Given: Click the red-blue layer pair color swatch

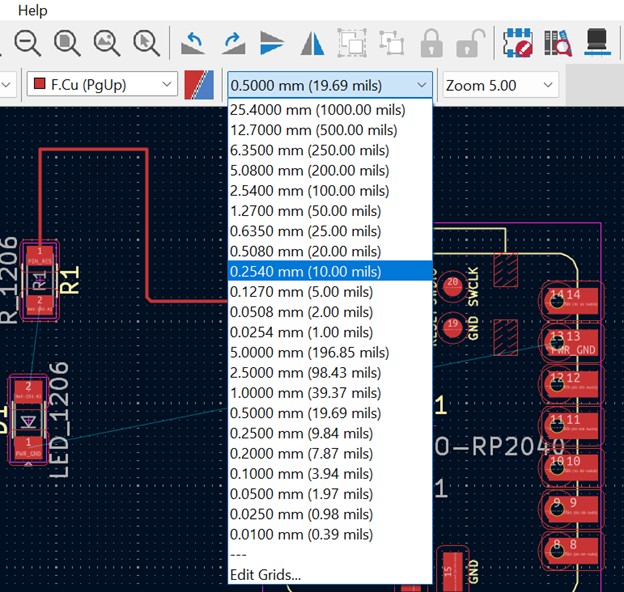Looking at the screenshot, I should (199, 85).
